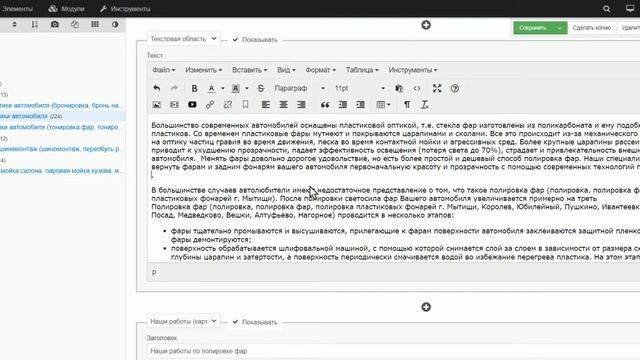Click the sort order icon in left toolbar
This screenshot has width=640, height=360.
click(34, 24)
